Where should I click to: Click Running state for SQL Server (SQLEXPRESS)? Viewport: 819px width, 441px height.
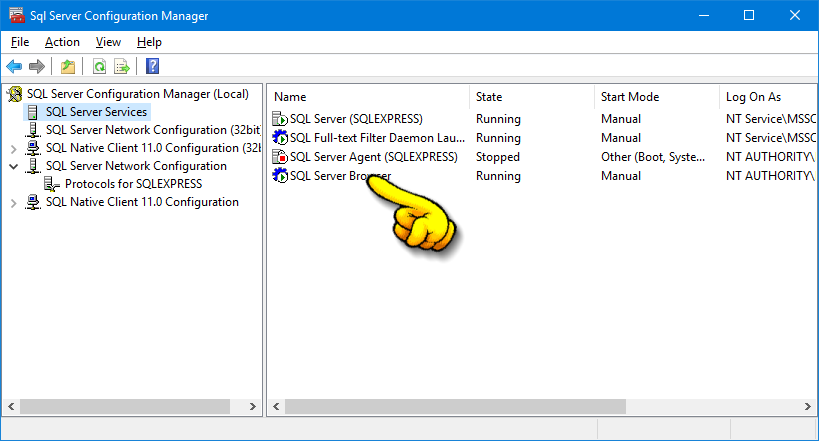point(498,119)
